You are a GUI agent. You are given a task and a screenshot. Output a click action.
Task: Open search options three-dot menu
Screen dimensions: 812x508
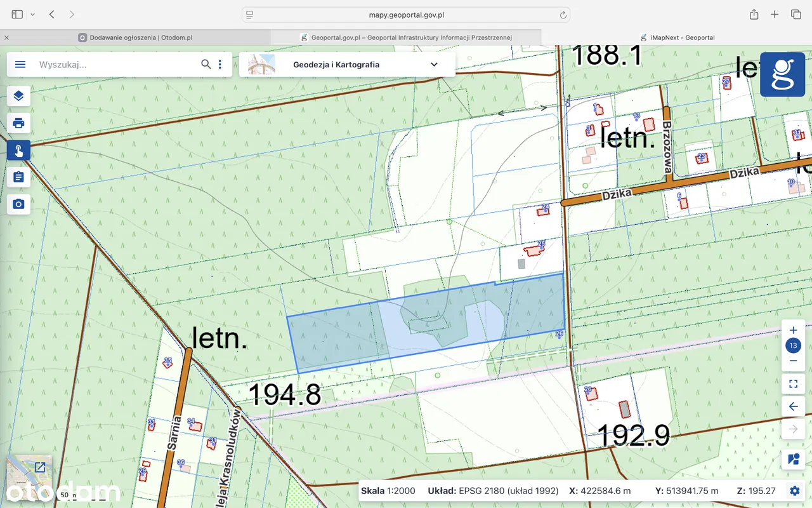pyautogui.click(x=220, y=64)
